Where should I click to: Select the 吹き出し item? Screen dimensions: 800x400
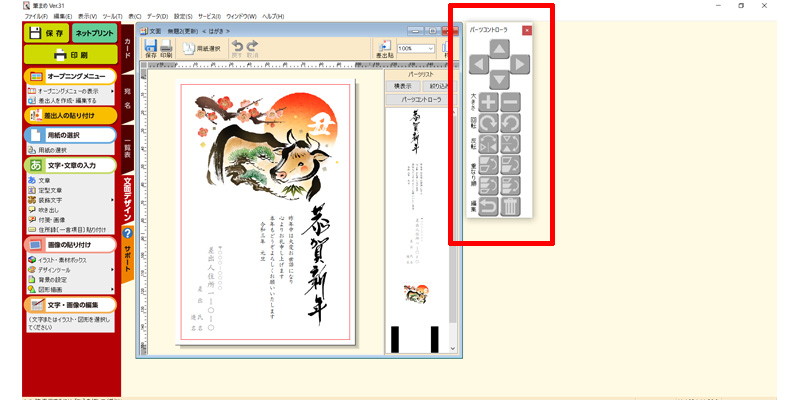coord(43,210)
